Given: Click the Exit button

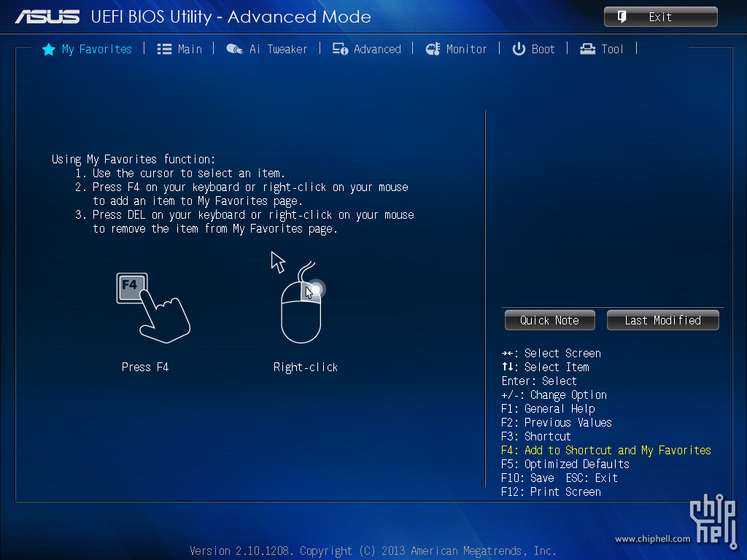Looking at the screenshot, I should pyautogui.click(x=660, y=17).
